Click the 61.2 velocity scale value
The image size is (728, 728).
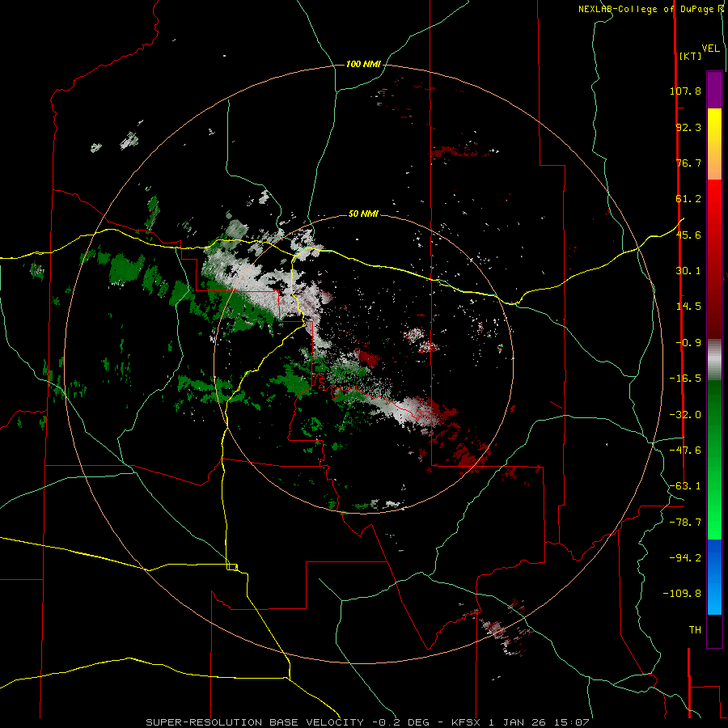click(688, 199)
